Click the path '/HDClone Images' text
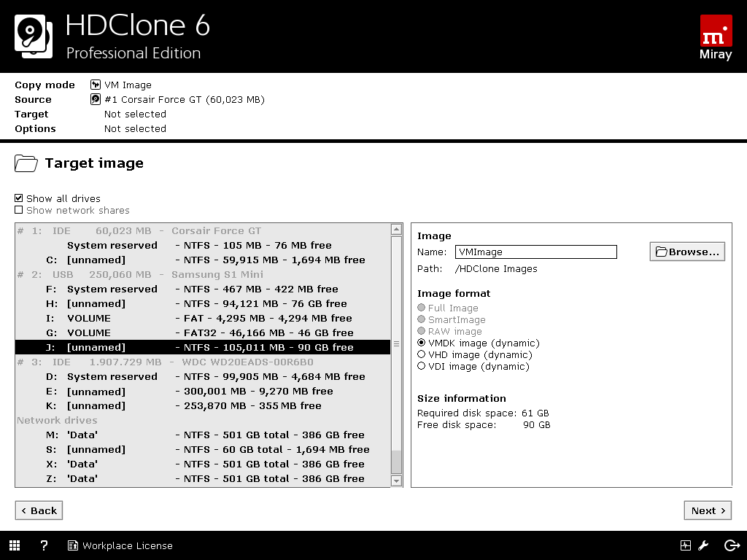 coord(496,268)
